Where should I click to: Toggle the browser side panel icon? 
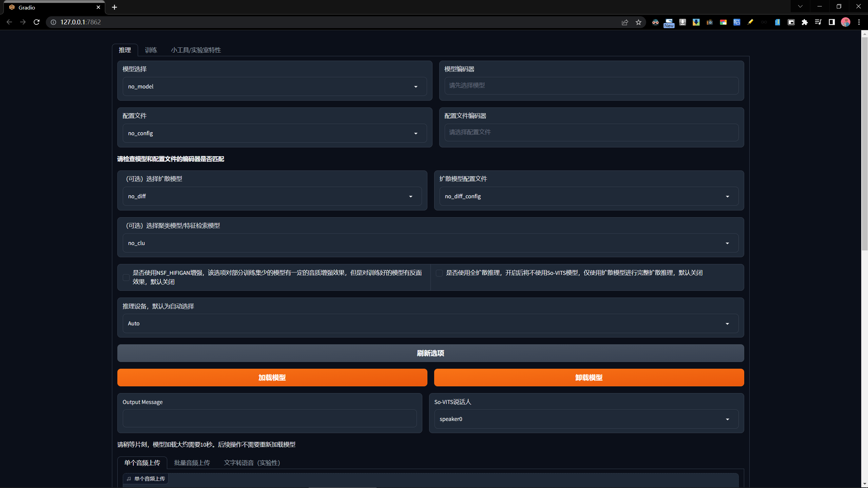click(x=832, y=22)
